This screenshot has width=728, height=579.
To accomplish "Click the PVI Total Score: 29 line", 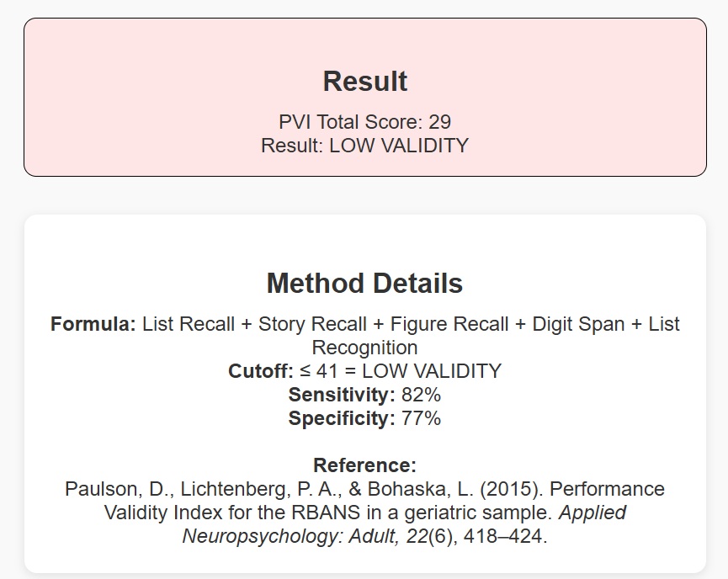I will click(364, 122).
